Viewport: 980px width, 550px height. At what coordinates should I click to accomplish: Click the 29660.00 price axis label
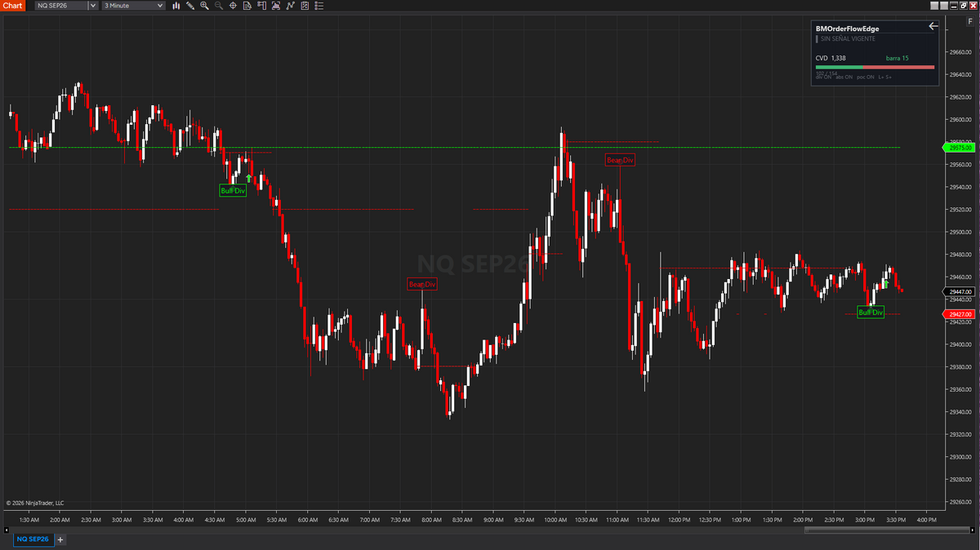(x=960, y=52)
